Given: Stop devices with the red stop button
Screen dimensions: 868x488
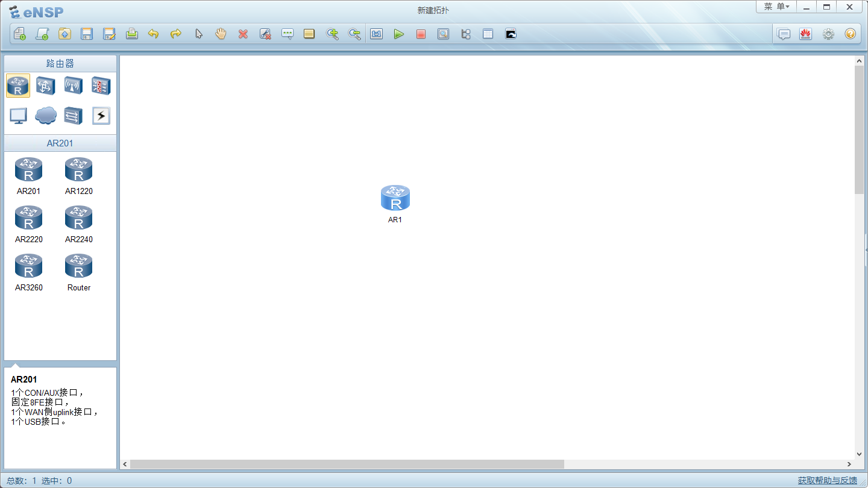Looking at the screenshot, I should [x=421, y=34].
